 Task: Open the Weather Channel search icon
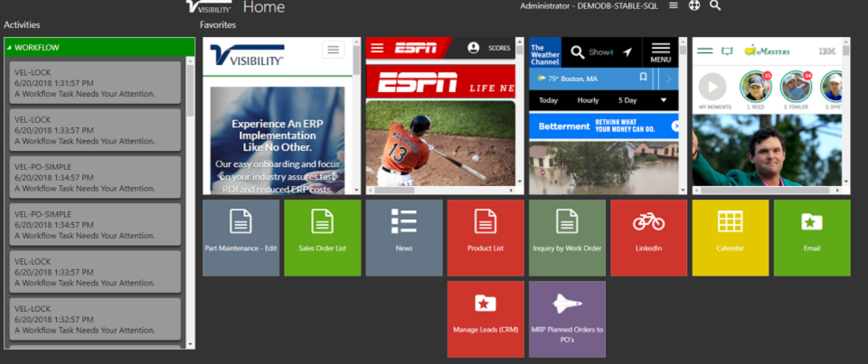pos(578,52)
